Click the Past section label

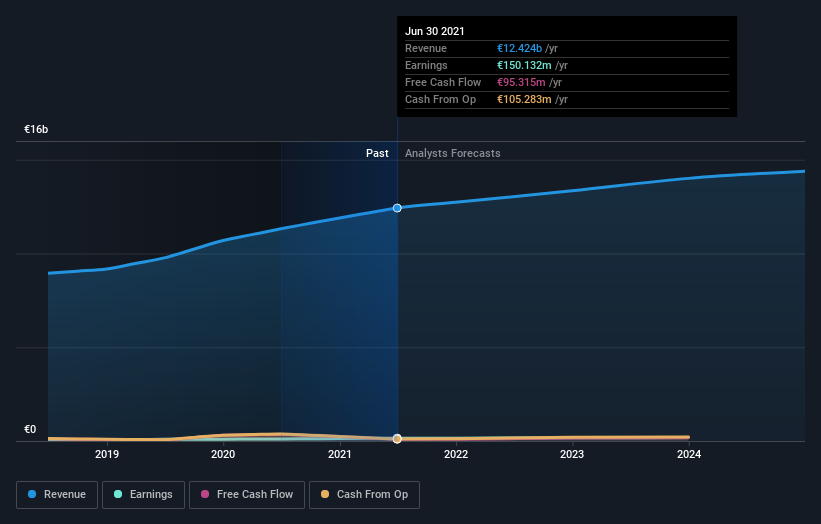point(377,153)
